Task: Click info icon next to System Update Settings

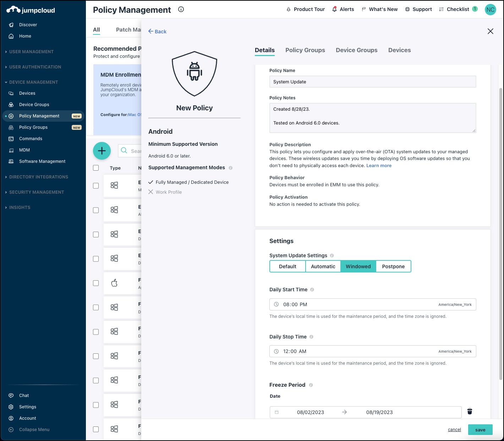Action: pos(332,255)
